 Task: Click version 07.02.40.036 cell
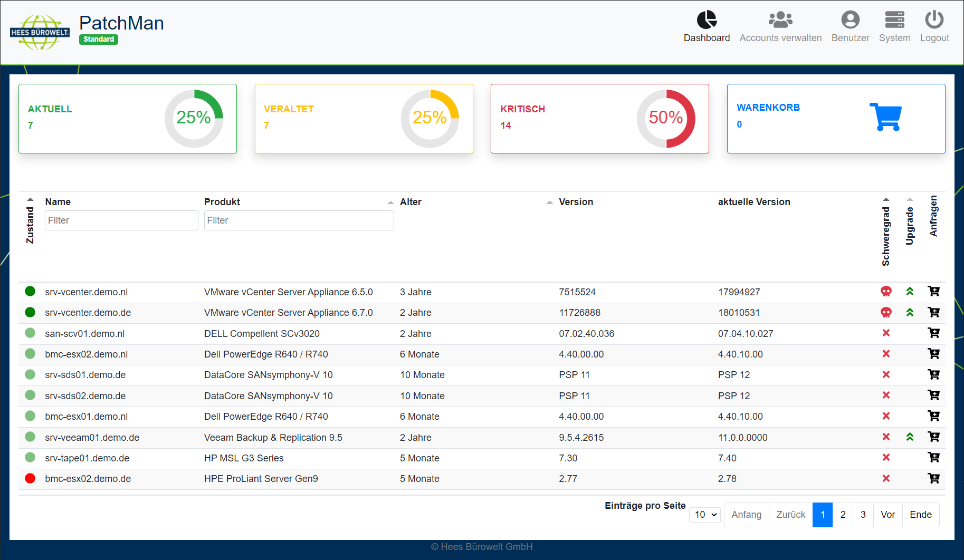(x=587, y=334)
